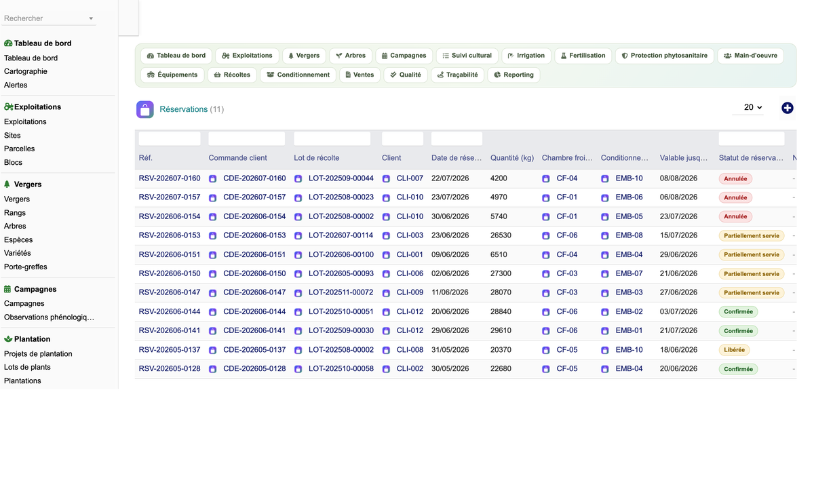Open the Tableau de bord module tab
The image size is (814, 504).
click(x=176, y=56)
